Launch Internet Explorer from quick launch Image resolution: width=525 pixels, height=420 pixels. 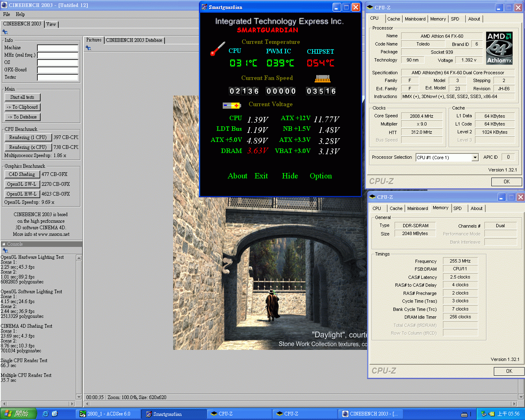(x=45, y=414)
